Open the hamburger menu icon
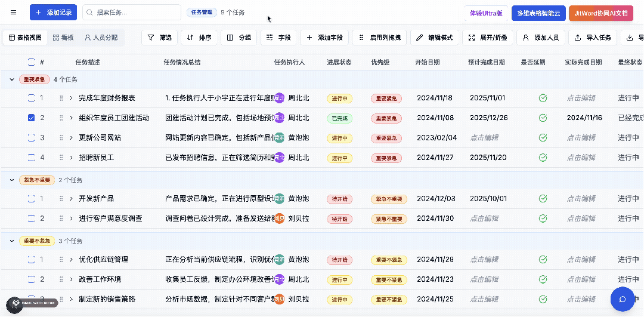 point(14,13)
